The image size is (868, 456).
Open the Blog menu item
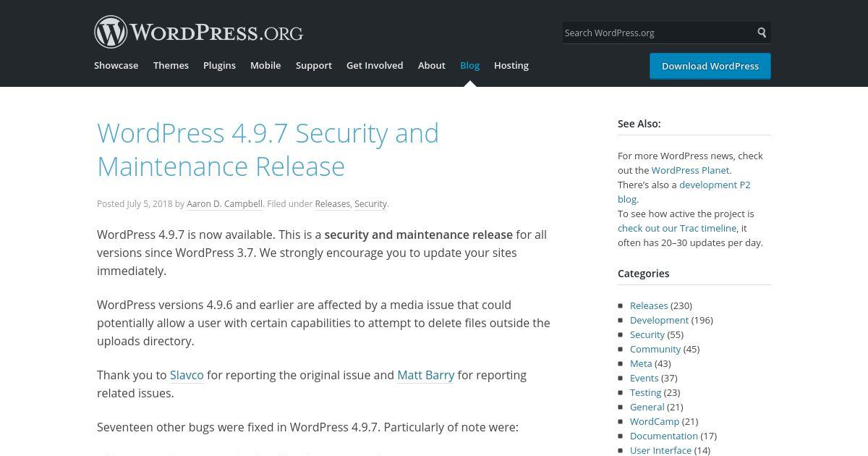[x=469, y=65]
